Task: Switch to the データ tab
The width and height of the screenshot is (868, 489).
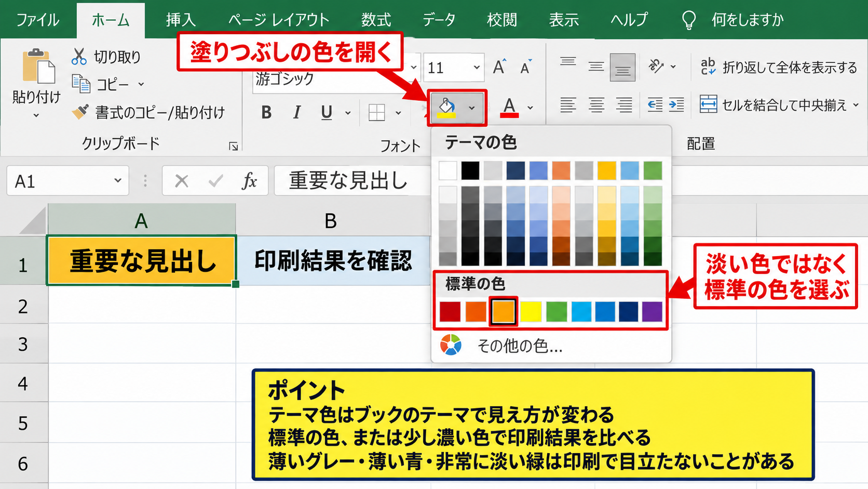Action: click(x=439, y=20)
